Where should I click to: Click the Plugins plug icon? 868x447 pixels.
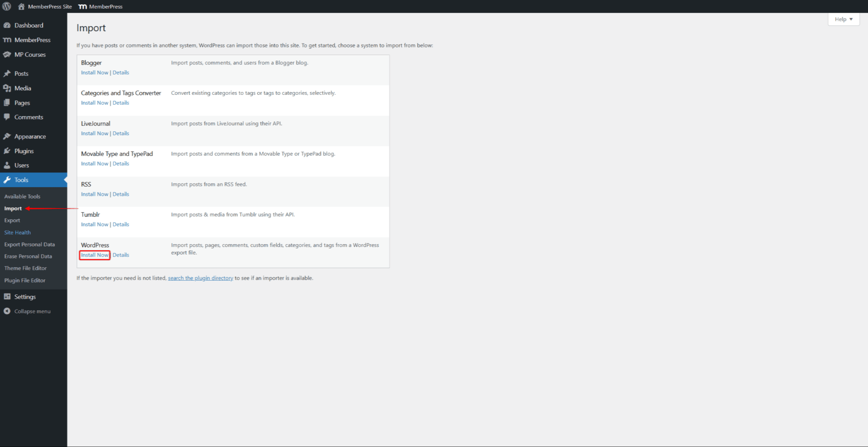(7, 151)
